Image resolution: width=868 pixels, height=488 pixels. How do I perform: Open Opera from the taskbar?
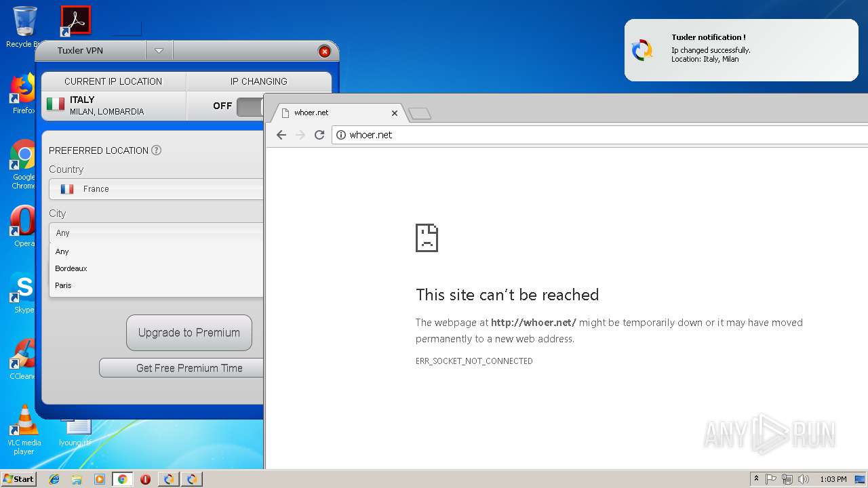click(146, 479)
